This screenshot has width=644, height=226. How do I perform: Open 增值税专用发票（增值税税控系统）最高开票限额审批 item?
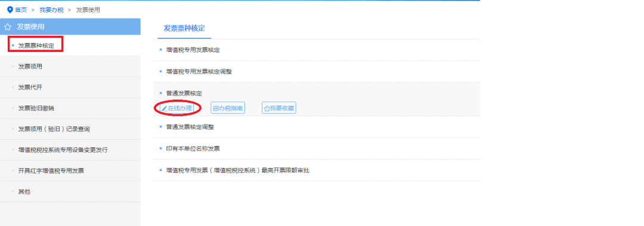tap(237, 170)
